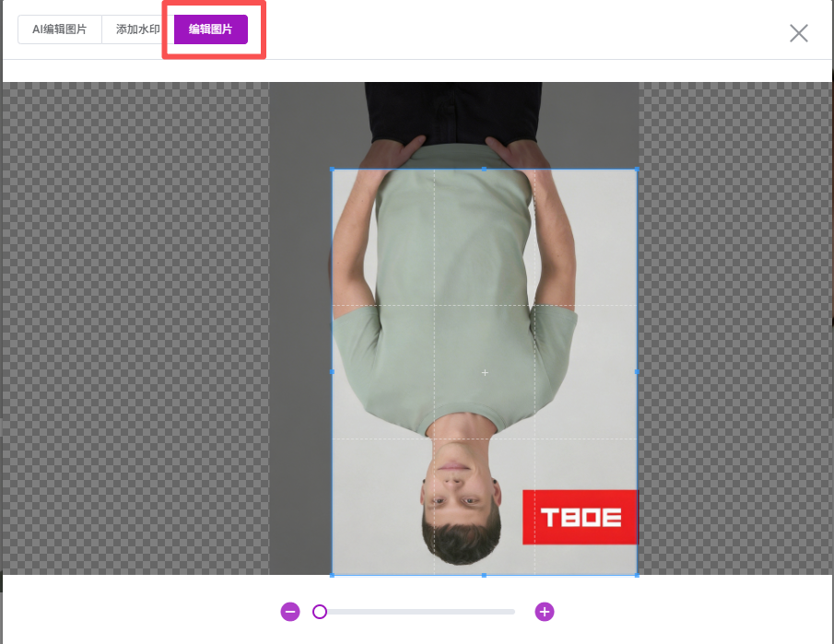Close the image editor dialog
Image resolution: width=834 pixels, height=644 pixels.
(798, 33)
